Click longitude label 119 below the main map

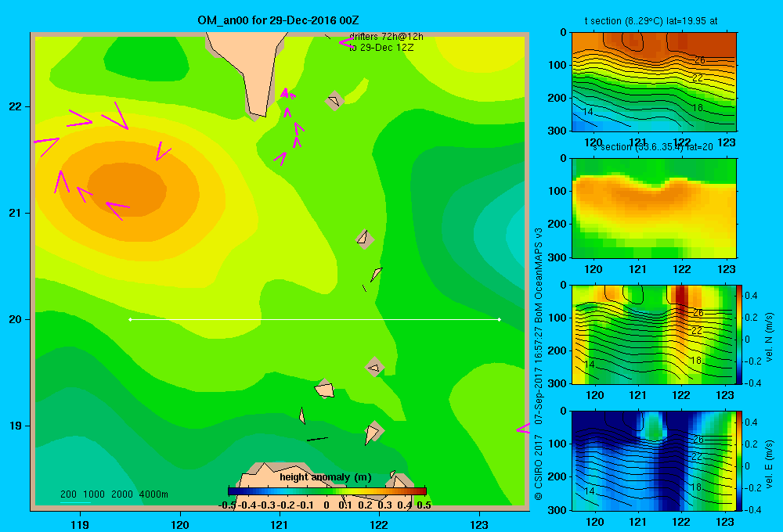(x=80, y=524)
